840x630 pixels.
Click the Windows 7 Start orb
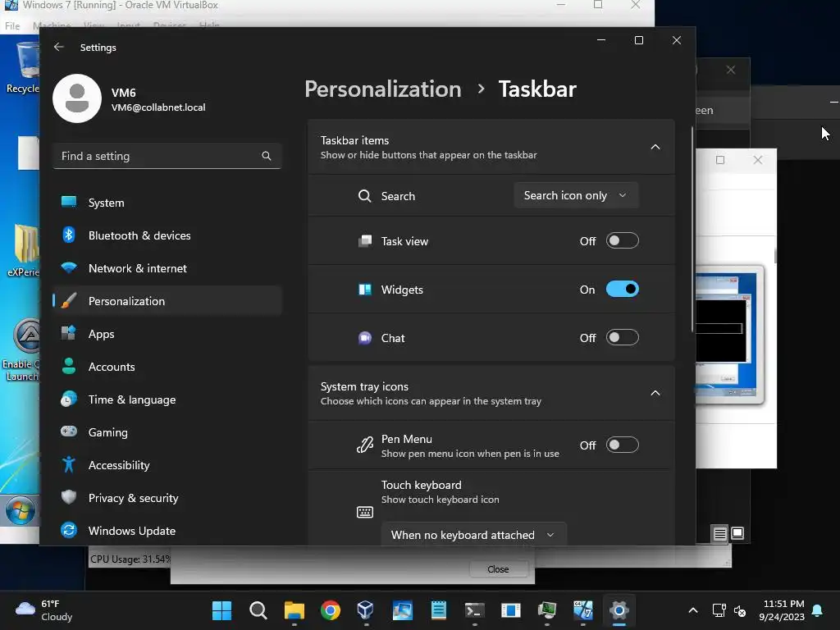tap(21, 510)
